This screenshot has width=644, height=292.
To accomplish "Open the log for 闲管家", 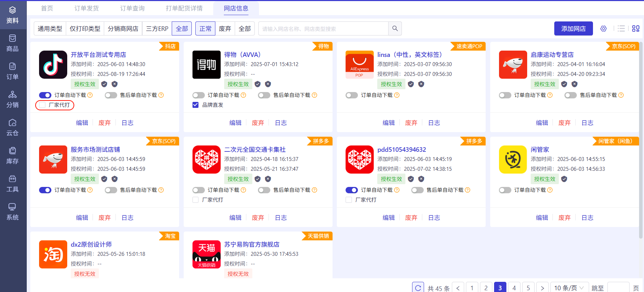I will coord(587,218).
